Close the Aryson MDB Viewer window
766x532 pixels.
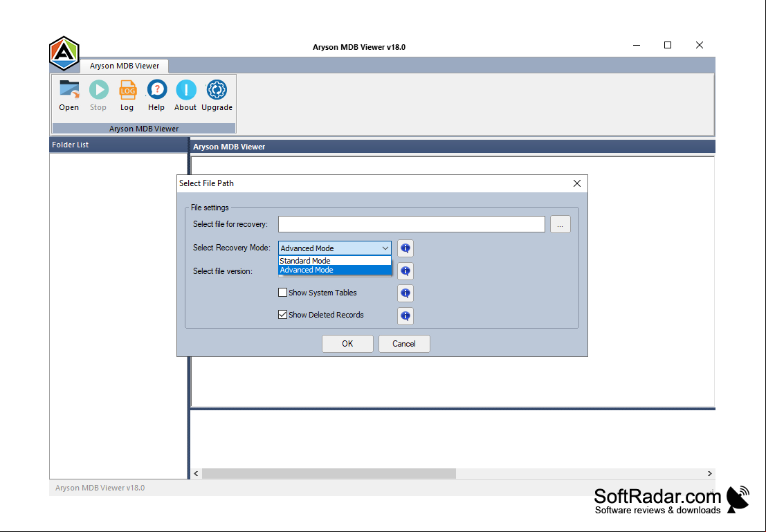pyautogui.click(x=700, y=45)
